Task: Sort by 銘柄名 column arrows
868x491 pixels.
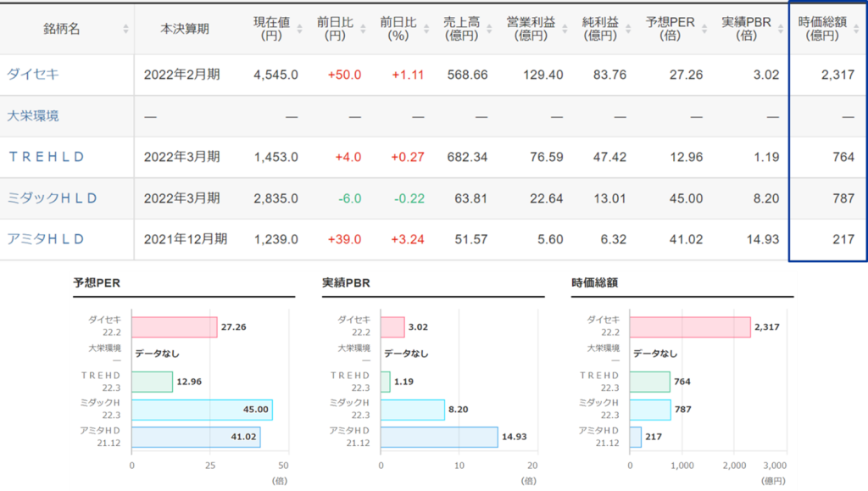Action: point(125,29)
